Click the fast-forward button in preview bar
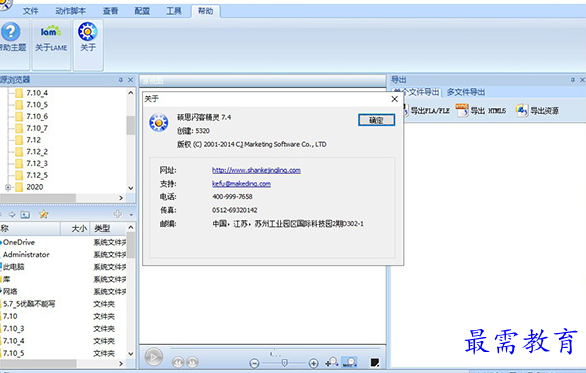586x373 pixels. [192, 362]
